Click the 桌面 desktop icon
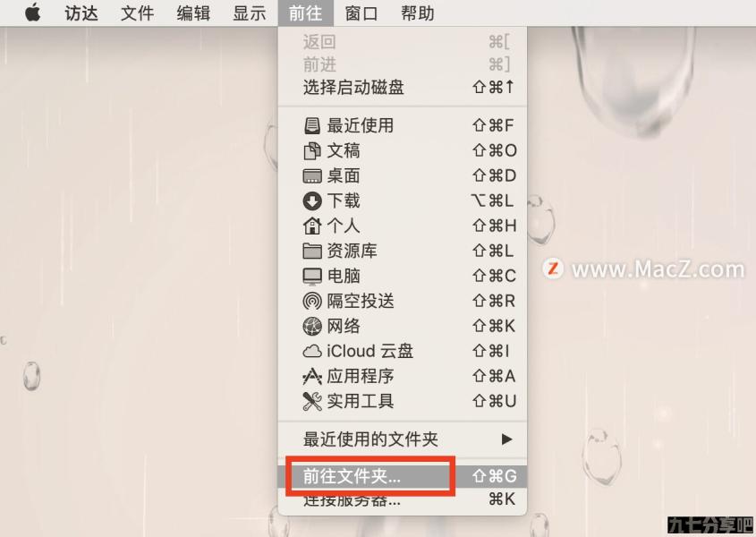Viewport: 756px width, 537px height. pos(312,176)
